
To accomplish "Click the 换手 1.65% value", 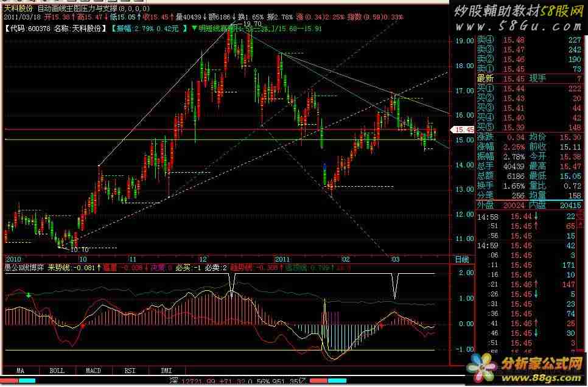I will pyautogui.click(x=515, y=186).
